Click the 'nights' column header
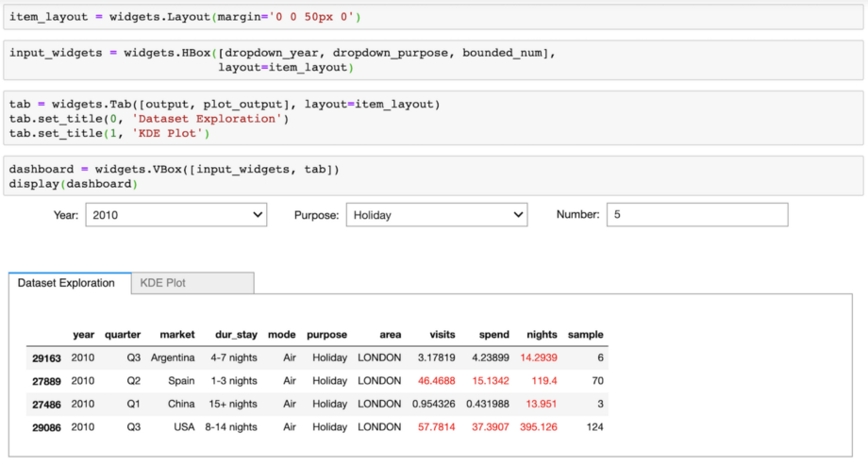Screen dimensions: 868x465 542,334
